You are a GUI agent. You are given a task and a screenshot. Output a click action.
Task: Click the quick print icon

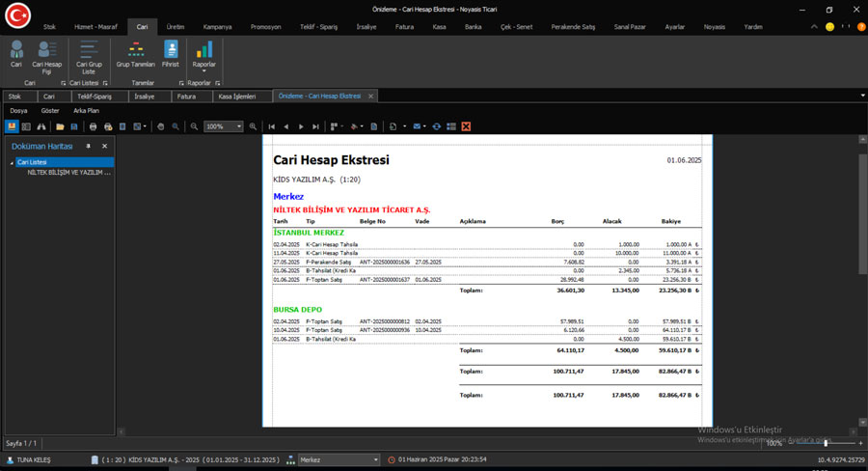(x=108, y=126)
